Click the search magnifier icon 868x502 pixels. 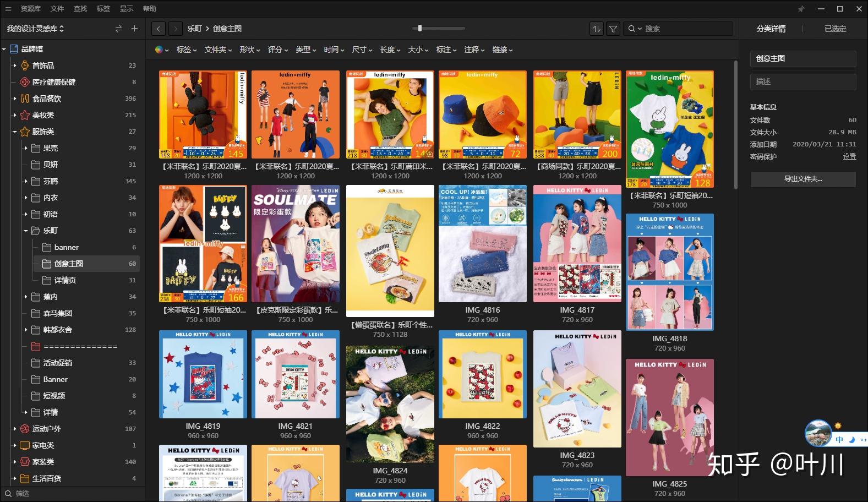click(632, 29)
